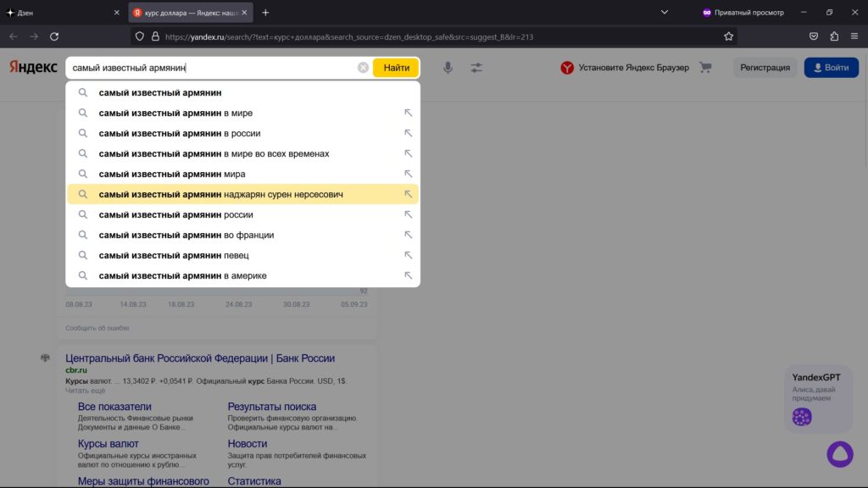Viewport: 868px width, 488px height.
Task: Open the Pocket save icon
Action: coord(813,36)
